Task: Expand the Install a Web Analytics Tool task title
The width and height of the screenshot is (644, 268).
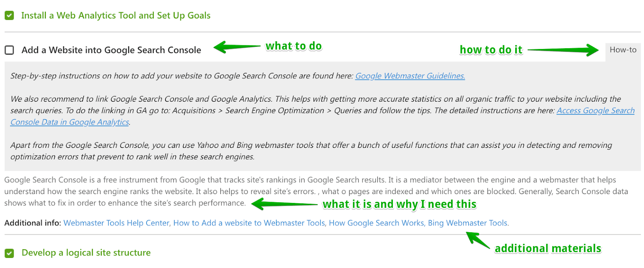Action: coord(116,16)
